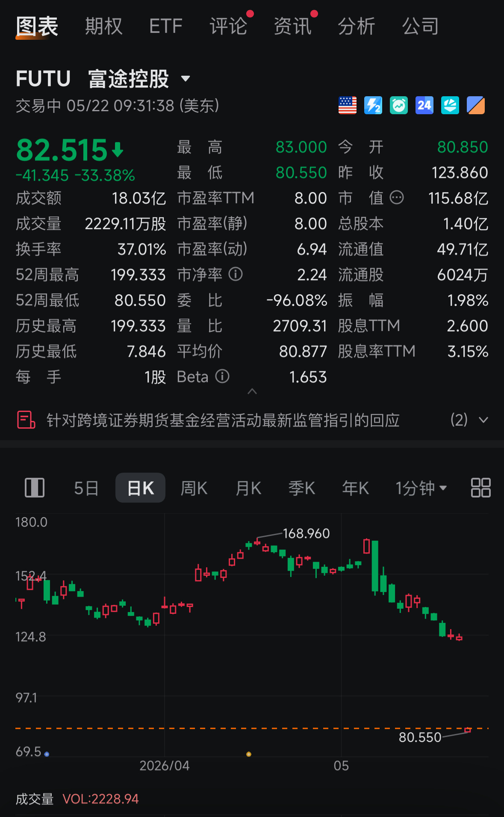Tap the blue lightning bolt Level 2 icon
The width and height of the screenshot is (504, 817).
pos(373,105)
